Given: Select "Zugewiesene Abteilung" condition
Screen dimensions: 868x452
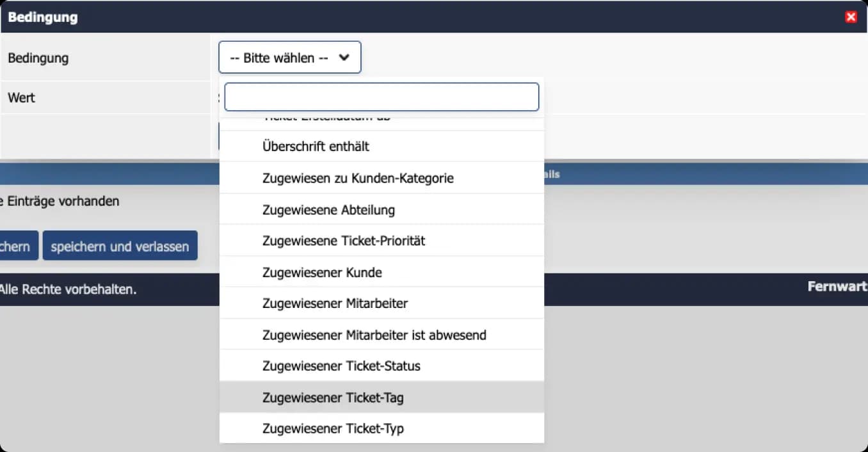Looking at the screenshot, I should tap(328, 209).
